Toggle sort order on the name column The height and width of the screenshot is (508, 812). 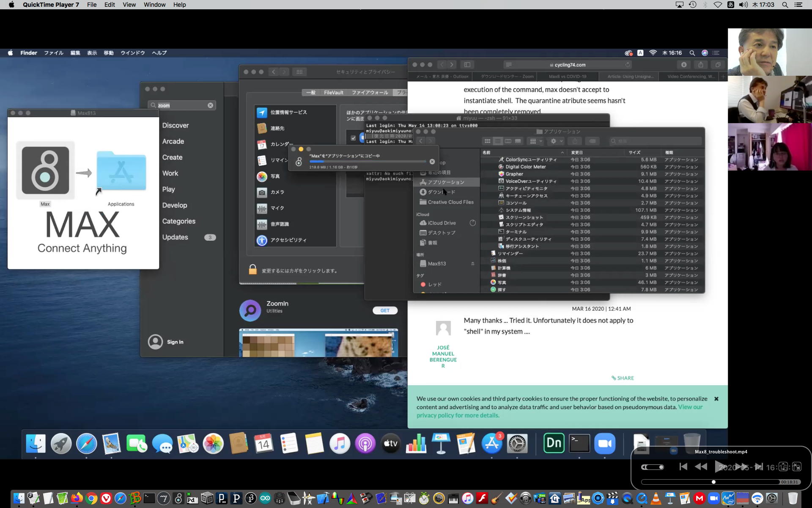562,152
